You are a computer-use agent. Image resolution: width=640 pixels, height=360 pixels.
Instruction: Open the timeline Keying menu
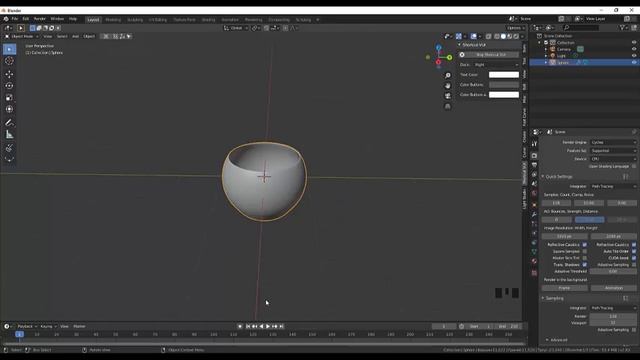pyautogui.click(x=48, y=327)
